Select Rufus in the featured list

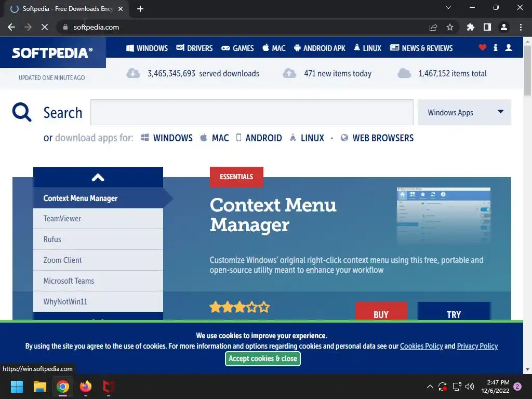[x=98, y=240]
